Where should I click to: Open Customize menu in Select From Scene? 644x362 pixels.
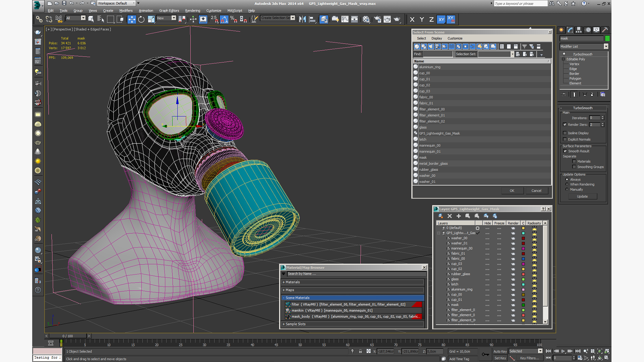(455, 39)
